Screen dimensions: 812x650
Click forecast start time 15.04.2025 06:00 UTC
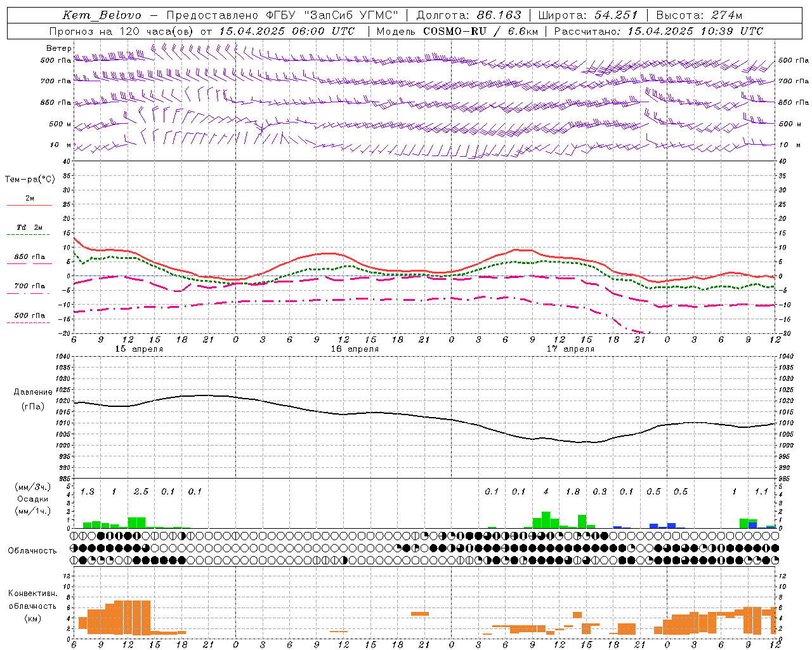click(287, 31)
